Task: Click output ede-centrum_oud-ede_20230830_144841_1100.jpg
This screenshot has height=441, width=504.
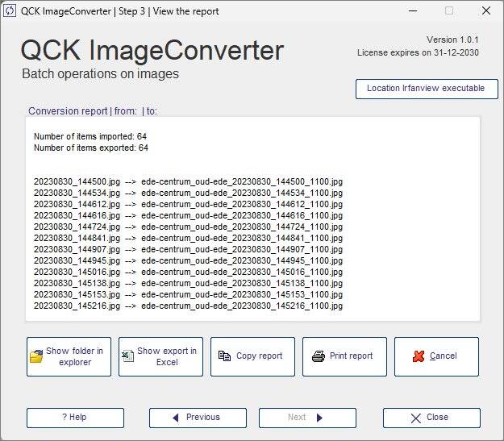Action: (x=242, y=238)
